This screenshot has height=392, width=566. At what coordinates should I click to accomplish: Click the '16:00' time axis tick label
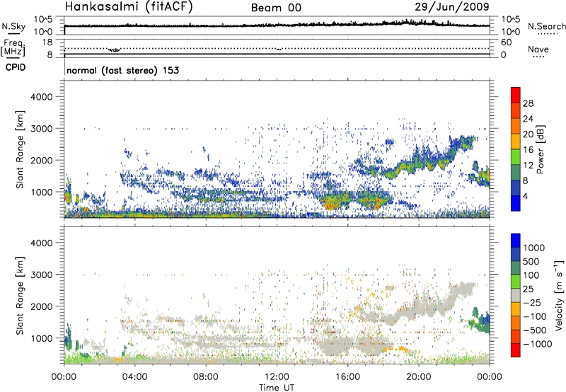pyautogui.click(x=347, y=377)
